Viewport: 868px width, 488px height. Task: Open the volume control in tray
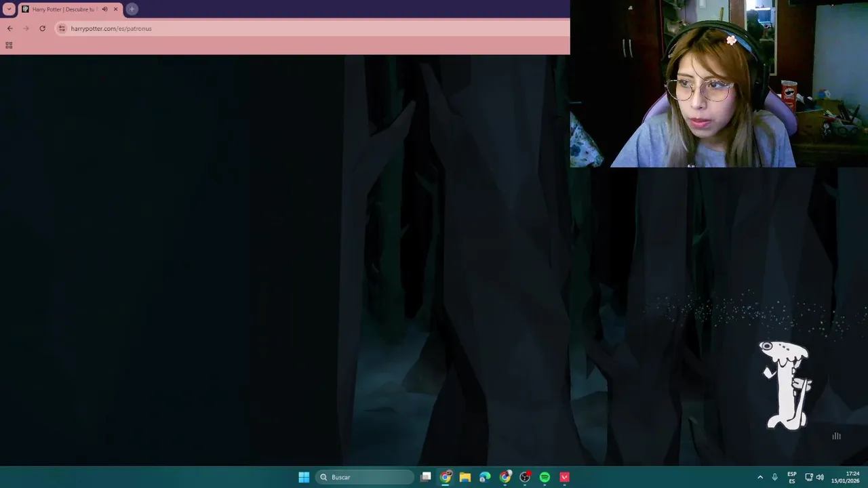point(820,477)
